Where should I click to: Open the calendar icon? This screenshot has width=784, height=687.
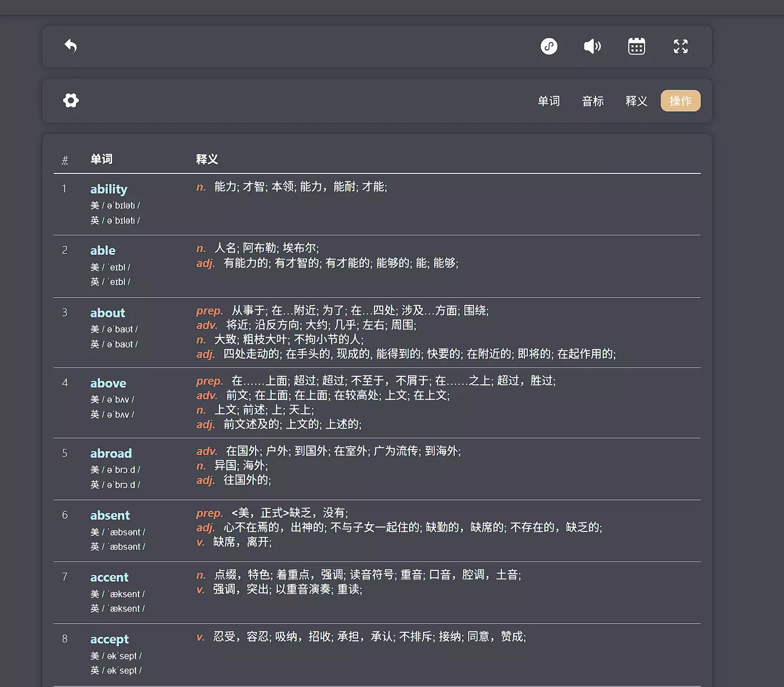click(637, 46)
